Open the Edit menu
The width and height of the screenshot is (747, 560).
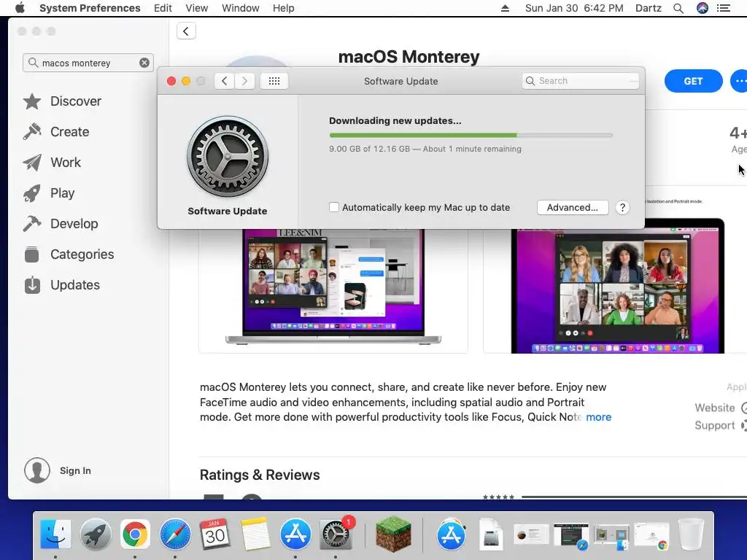163,8
